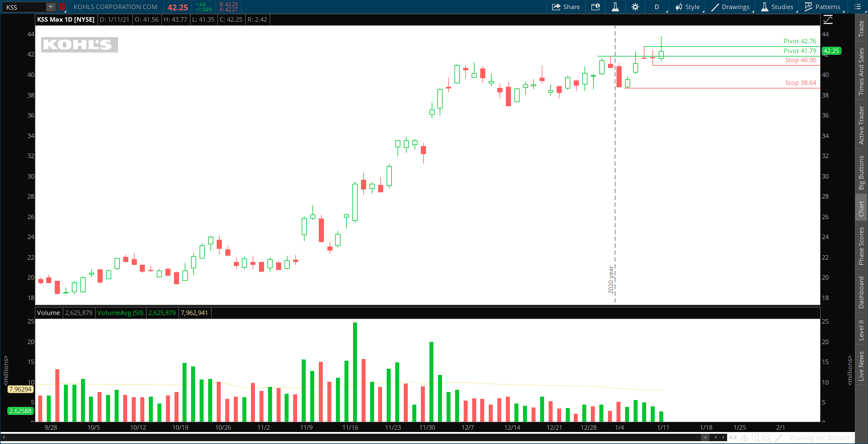The image size is (868, 444).
Task: Click the Studies flask icon
Action: coord(764,7)
